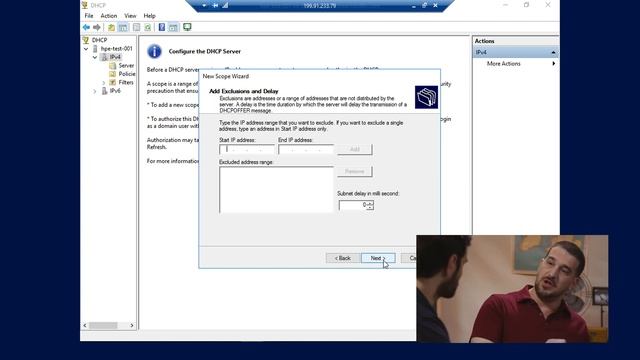Screen dimensions: 640x360
Task: Open the Help toolbar icon
Action: pyautogui.click(x=162, y=27)
